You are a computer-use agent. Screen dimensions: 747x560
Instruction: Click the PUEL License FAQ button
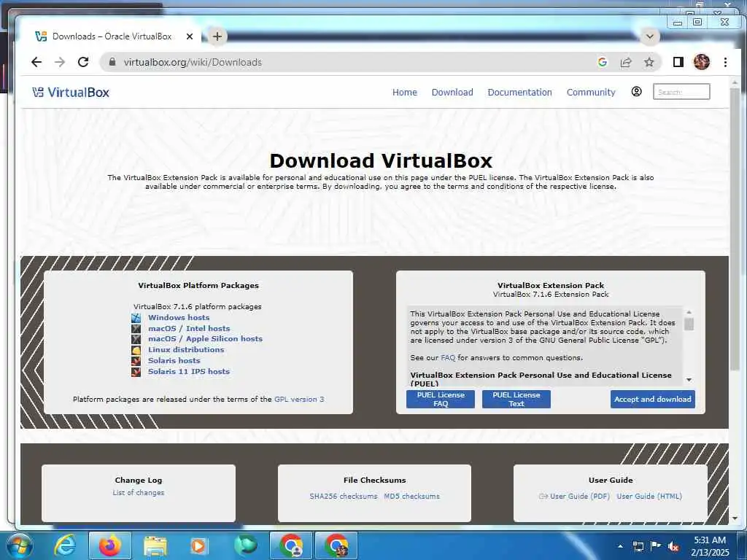pyautogui.click(x=441, y=399)
